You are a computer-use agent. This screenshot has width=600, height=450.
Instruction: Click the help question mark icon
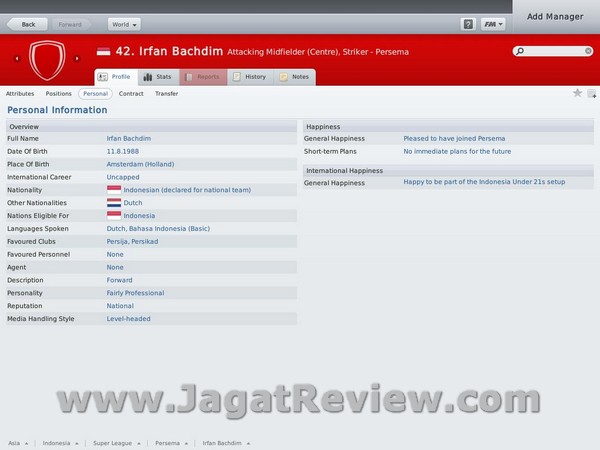(x=468, y=24)
